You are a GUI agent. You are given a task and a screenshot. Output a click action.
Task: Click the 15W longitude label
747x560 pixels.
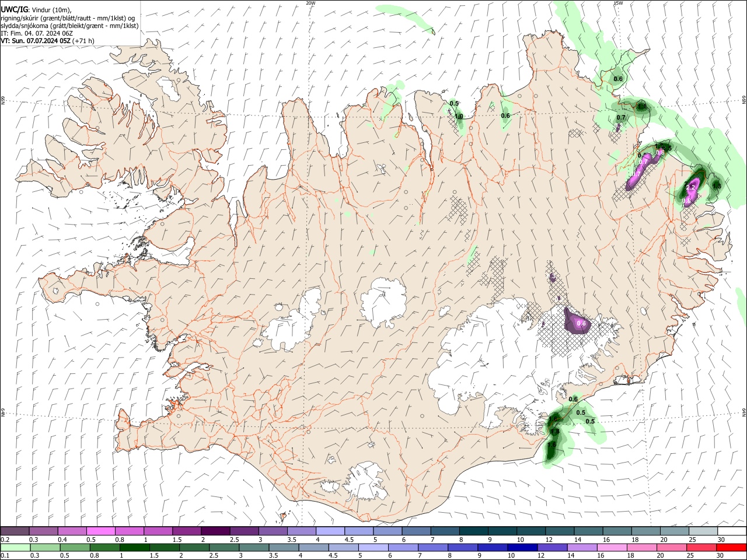point(618,3)
